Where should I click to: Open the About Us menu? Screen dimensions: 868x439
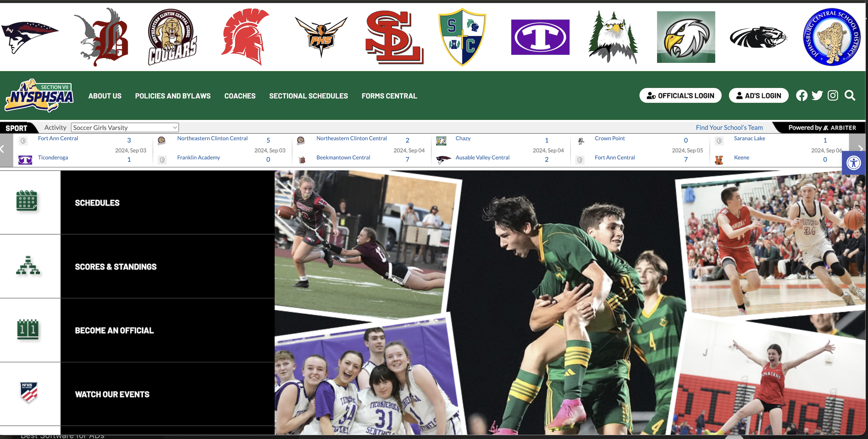(105, 95)
